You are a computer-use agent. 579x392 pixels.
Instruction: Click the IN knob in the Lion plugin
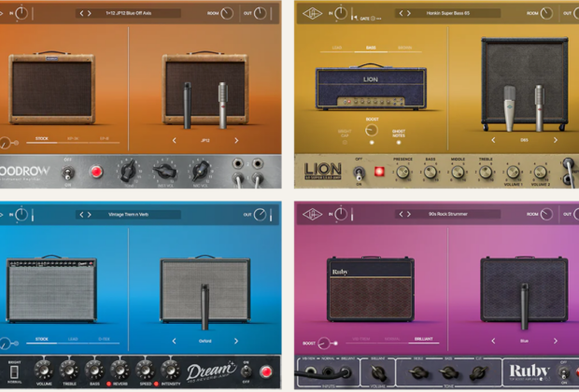pyautogui.click(x=341, y=13)
